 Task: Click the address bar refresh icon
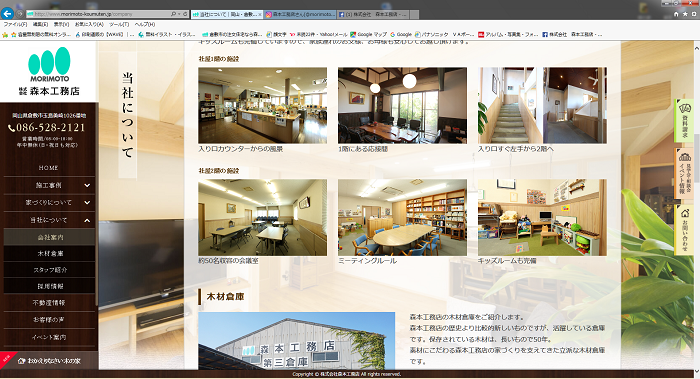coord(185,14)
